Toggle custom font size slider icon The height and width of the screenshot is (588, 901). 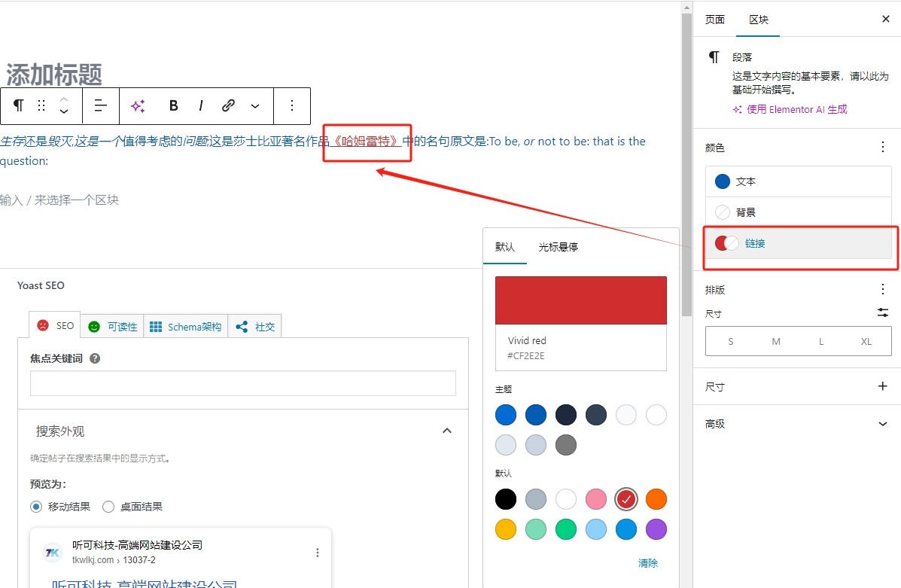[x=883, y=312]
